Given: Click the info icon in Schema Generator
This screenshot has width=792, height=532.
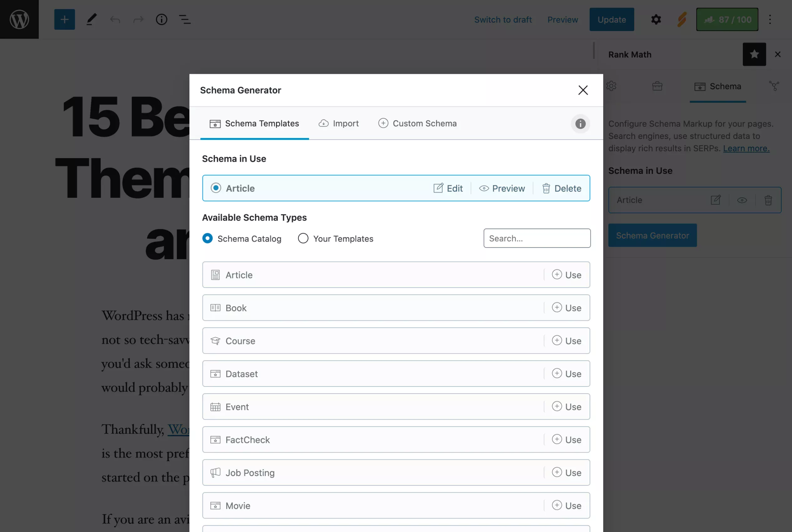Looking at the screenshot, I should click(x=580, y=124).
